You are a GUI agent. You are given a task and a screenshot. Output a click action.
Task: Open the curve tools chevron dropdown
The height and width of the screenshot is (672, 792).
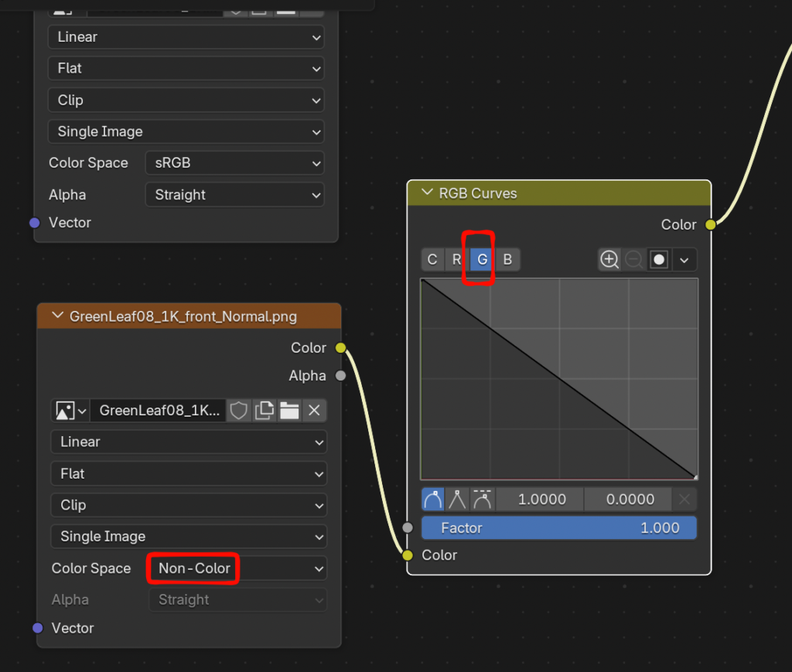pos(684,260)
